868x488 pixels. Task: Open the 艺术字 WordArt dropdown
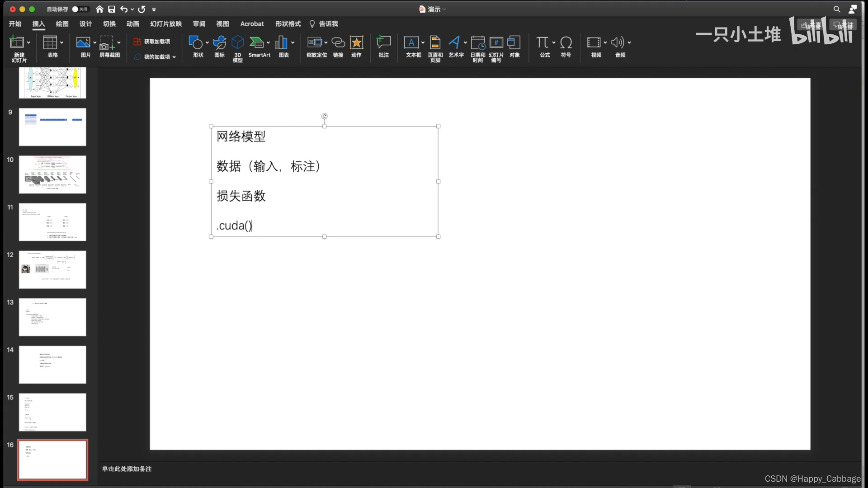[x=465, y=42]
